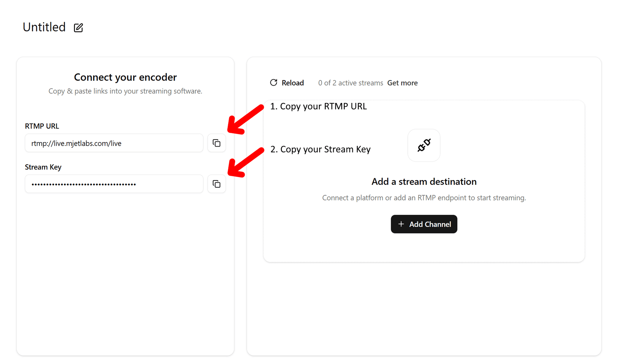This screenshot has height=364, width=618.
Task: Click the plug connector icon tile
Action: [x=424, y=145]
